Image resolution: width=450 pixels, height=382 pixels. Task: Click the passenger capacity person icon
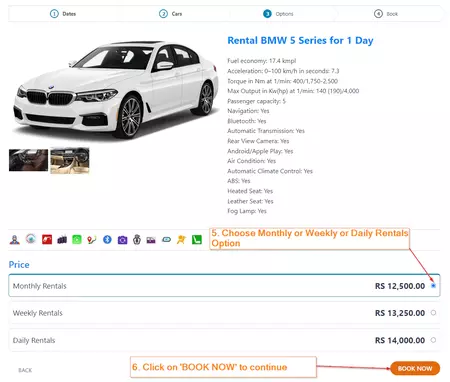pyautogui.click(x=14, y=240)
